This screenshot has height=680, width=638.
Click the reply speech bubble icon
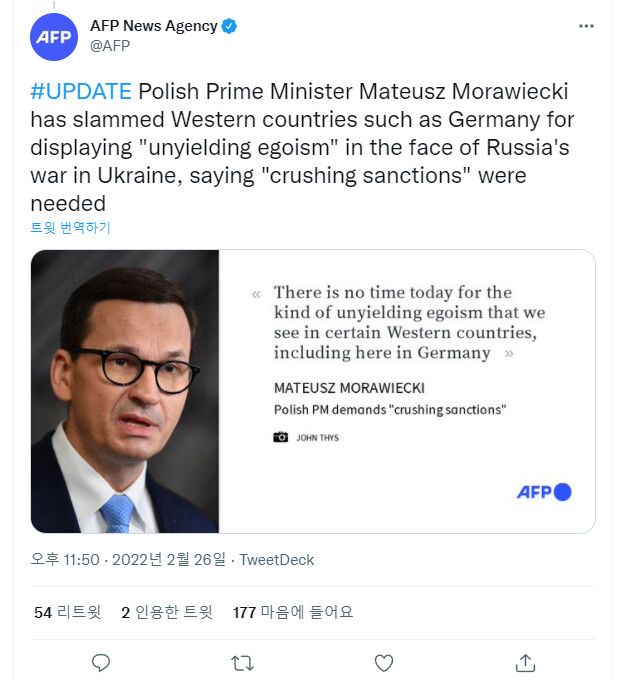tap(100, 662)
